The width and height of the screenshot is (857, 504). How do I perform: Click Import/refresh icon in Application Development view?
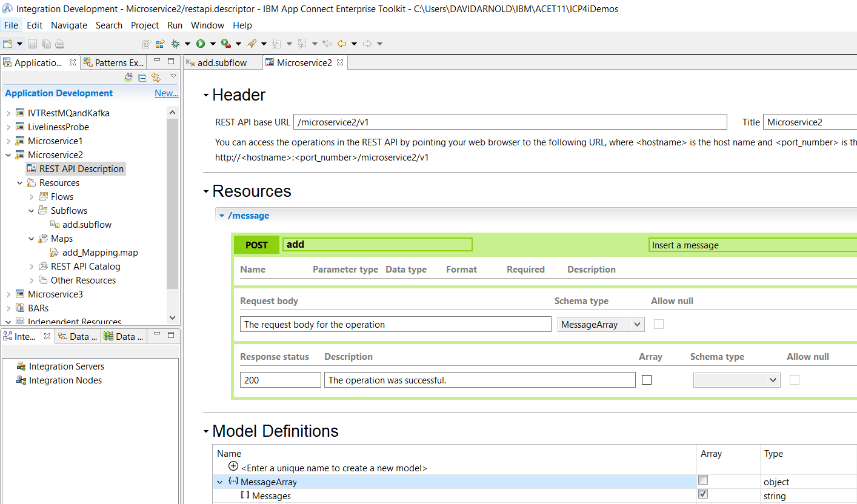pos(128,78)
